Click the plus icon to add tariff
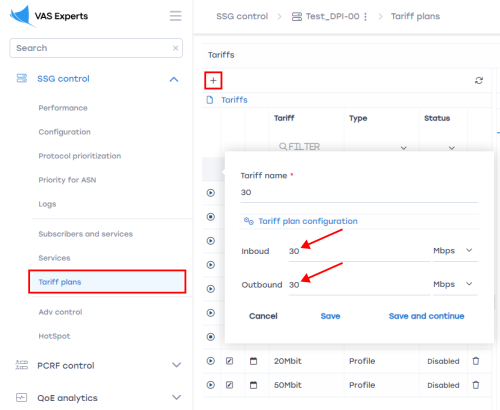This screenshot has width=500, height=410. (x=213, y=80)
